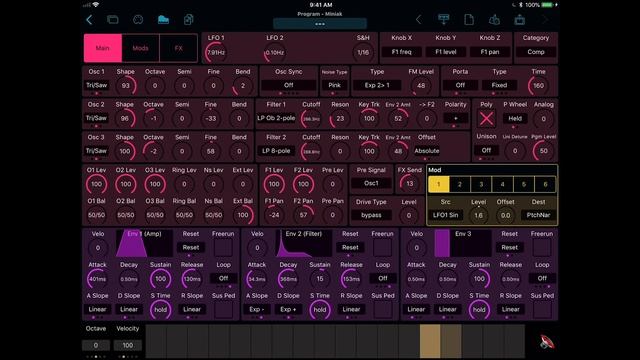The image size is (640, 360).
Task: Open Drive Type bypass selector
Action: [371, 215]
